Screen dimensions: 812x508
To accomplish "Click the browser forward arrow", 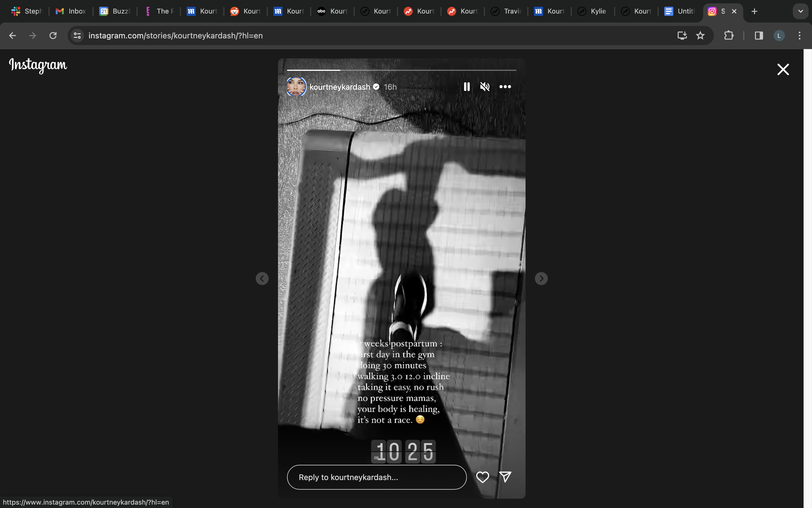I will coord(32,36).
